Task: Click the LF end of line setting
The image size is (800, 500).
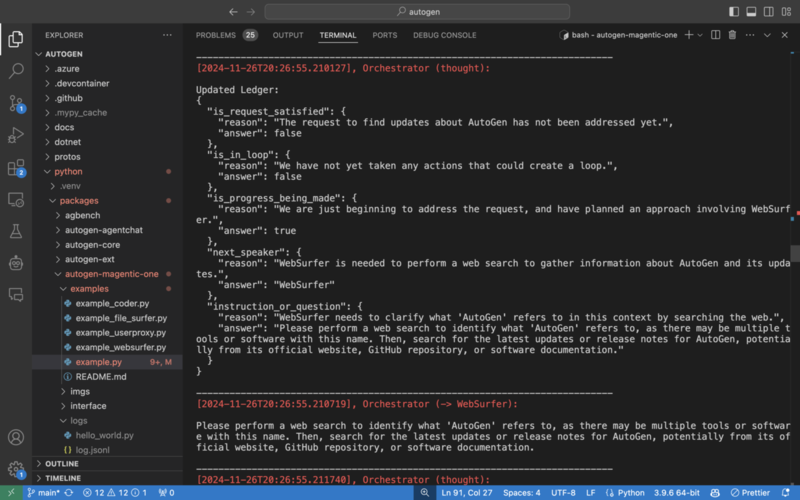Action: (590, 492)
